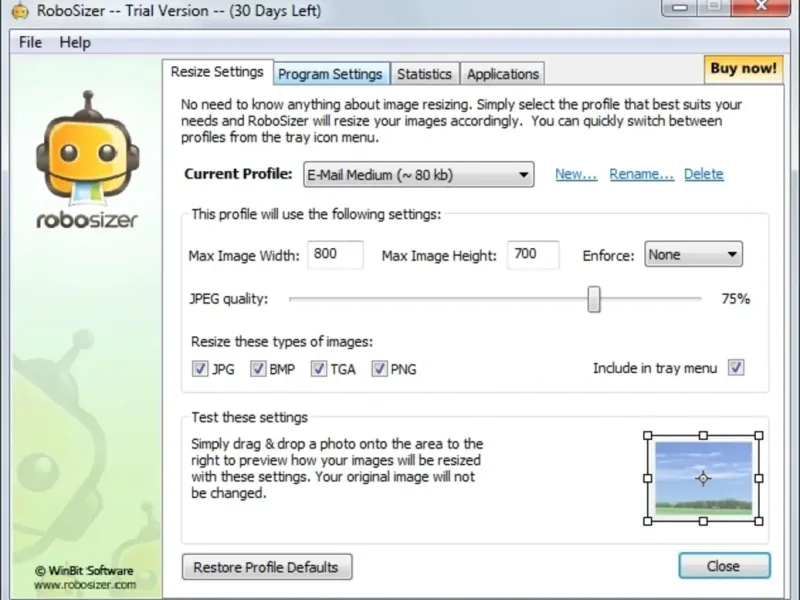The image size is (800, 600).
Task: Open the Current Profile dropdown
Action: click(418, 175)
